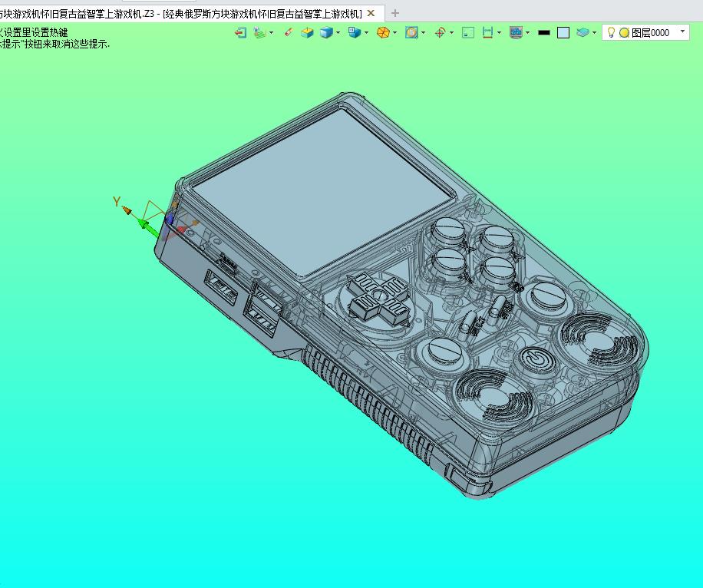Expand the section view dropdown arrow
The image size is (703, 588).
point(423,33)
